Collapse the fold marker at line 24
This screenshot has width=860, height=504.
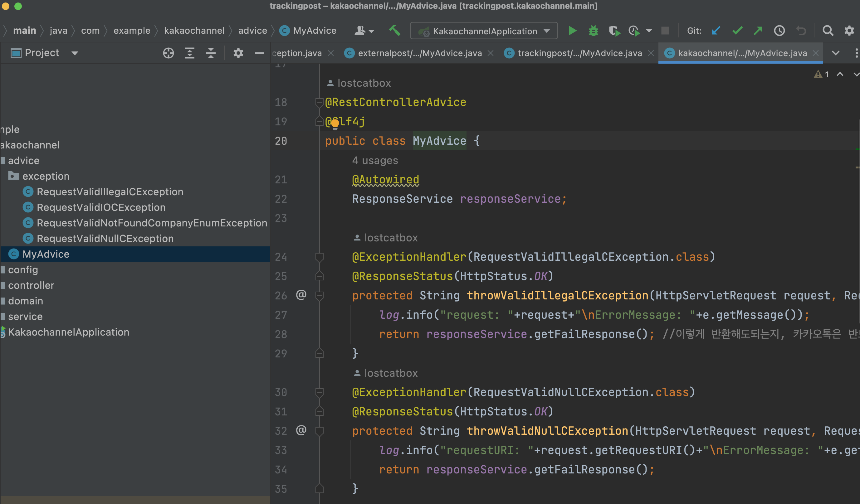320,257
